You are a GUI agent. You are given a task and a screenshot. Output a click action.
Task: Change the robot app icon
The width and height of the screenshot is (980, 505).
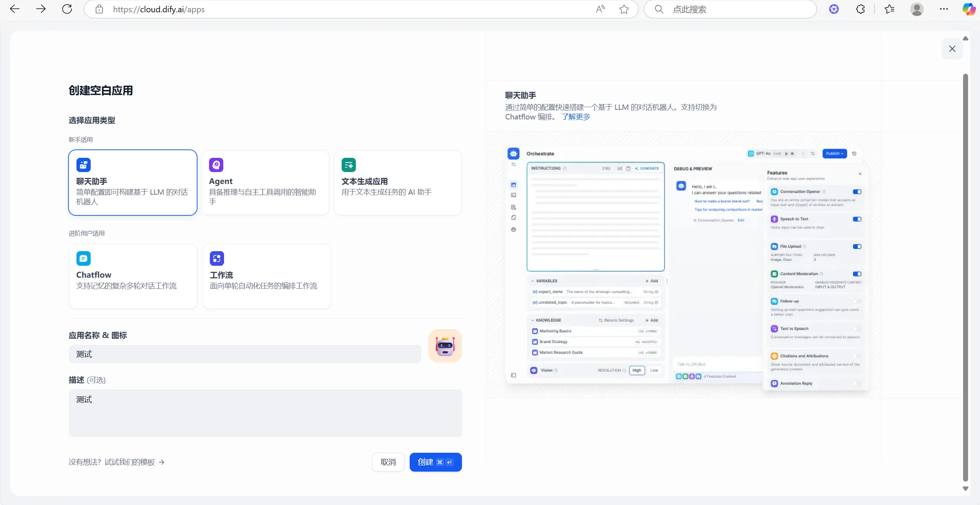point(445,346)
